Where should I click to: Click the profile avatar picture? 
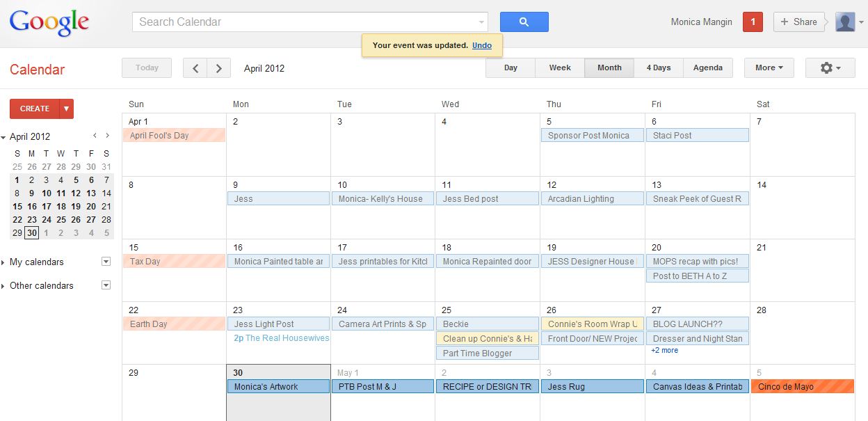845,22
